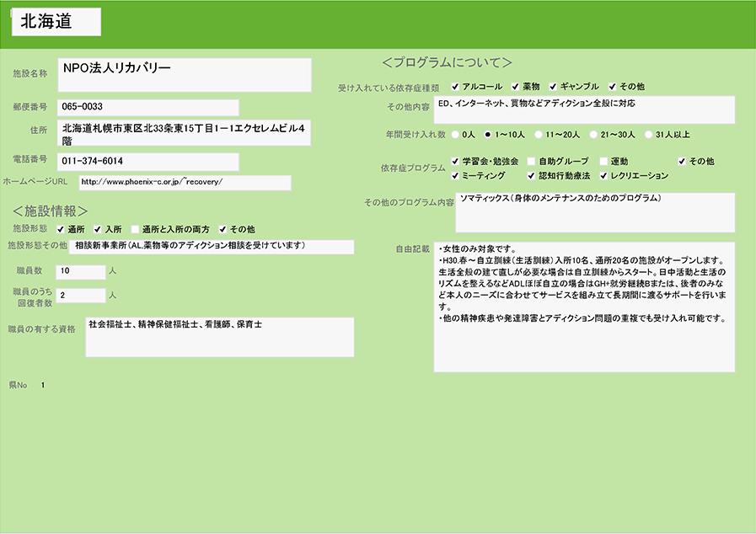Select the 0人 radio button
This screenshot has height=534, width=756.
[x=456, y=134]
